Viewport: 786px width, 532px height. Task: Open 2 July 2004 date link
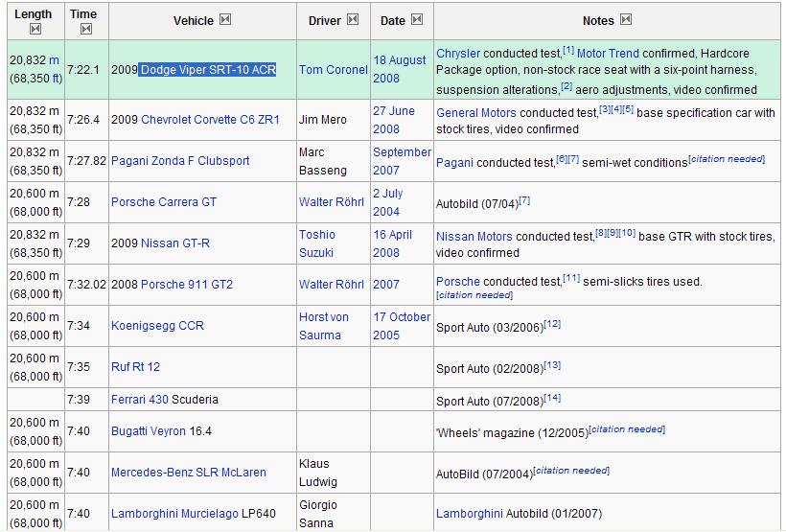388,202
